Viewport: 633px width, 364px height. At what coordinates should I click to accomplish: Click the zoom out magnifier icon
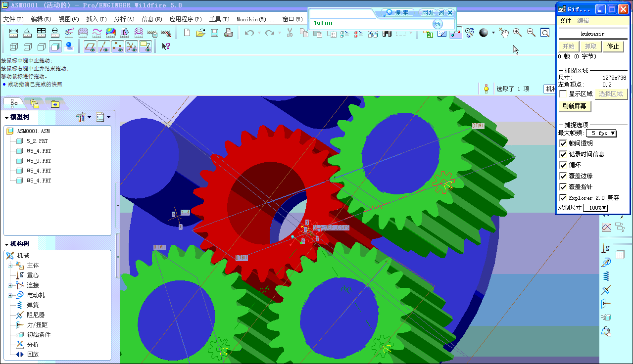coord(532,33)
